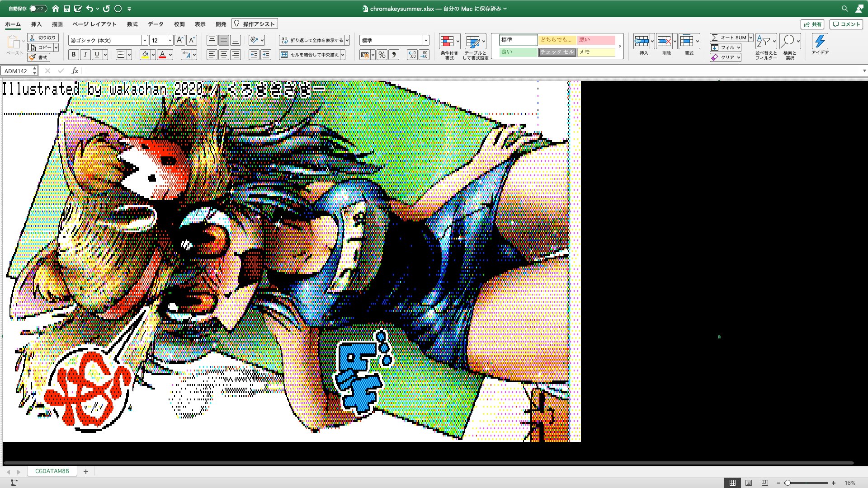Viewport: 868px width, 488px height.
Task: Toggle Underline formatting
Action: click(97, 55)
